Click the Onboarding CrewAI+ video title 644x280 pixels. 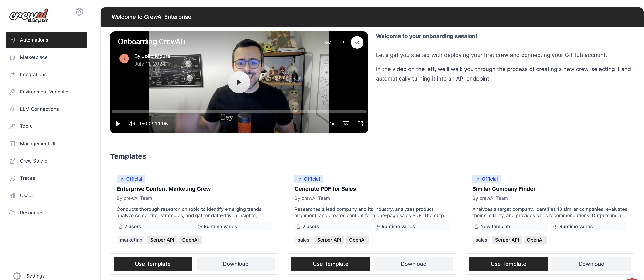(x=152, y=42)
